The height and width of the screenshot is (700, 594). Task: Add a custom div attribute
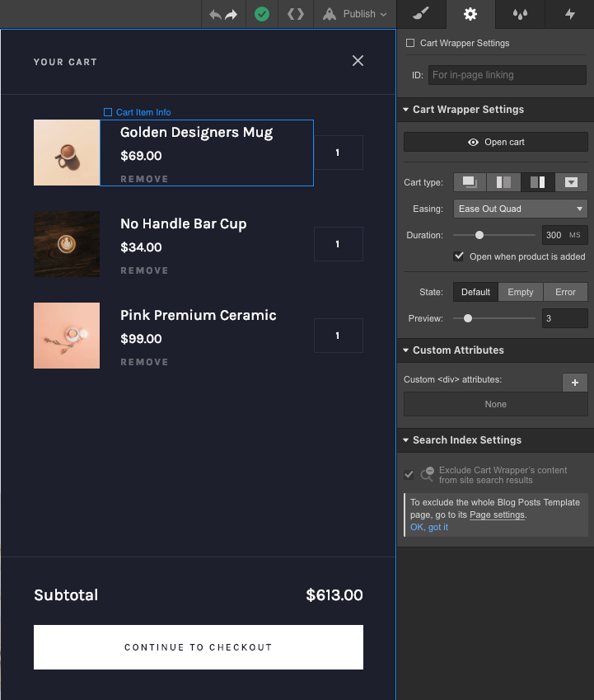pyautogui.click(x=575, y=383)
